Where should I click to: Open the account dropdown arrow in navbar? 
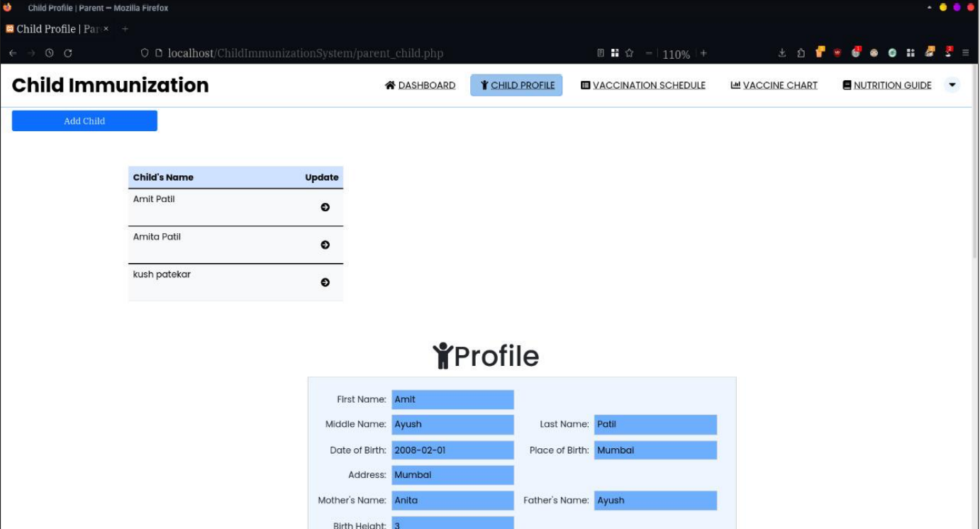click(x=951, y=85)
